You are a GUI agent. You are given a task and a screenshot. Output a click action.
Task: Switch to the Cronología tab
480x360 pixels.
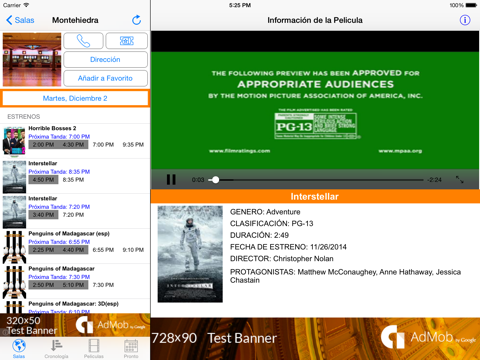pos(56,348)
